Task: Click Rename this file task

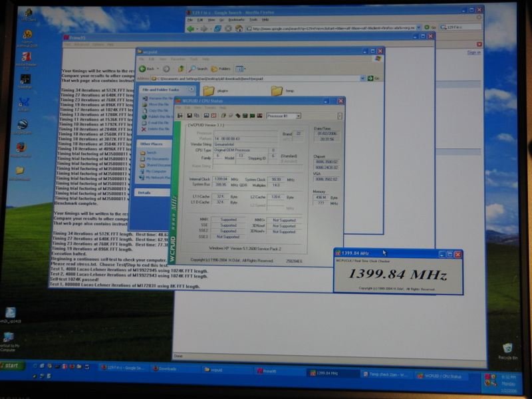Action: click(x=157, y=98)
